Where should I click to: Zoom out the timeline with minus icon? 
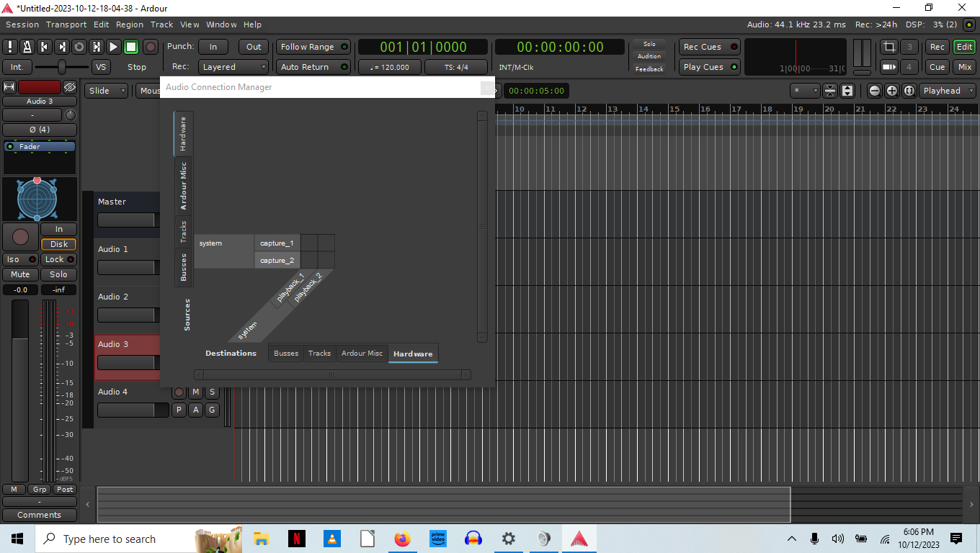[x=874, y=91]
